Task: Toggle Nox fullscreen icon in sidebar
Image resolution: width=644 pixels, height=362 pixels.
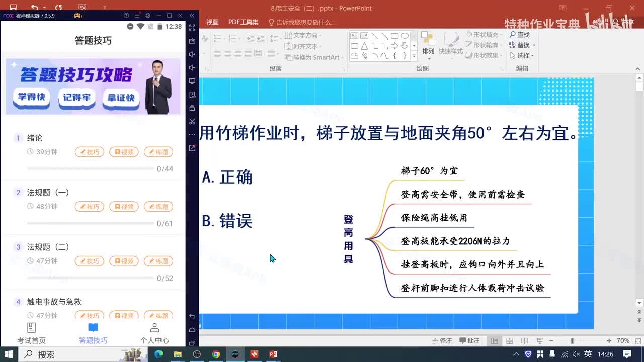Action: click(x=192, y=27)
